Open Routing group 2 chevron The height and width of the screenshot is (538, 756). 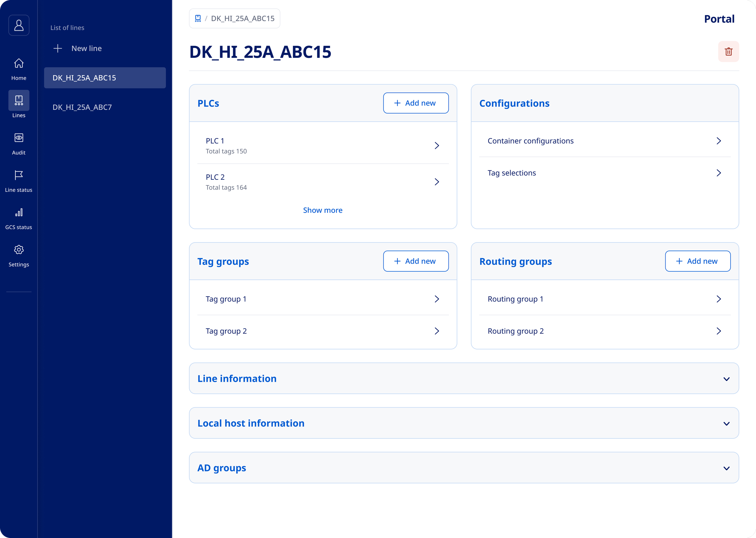click(x=719, y=331)
